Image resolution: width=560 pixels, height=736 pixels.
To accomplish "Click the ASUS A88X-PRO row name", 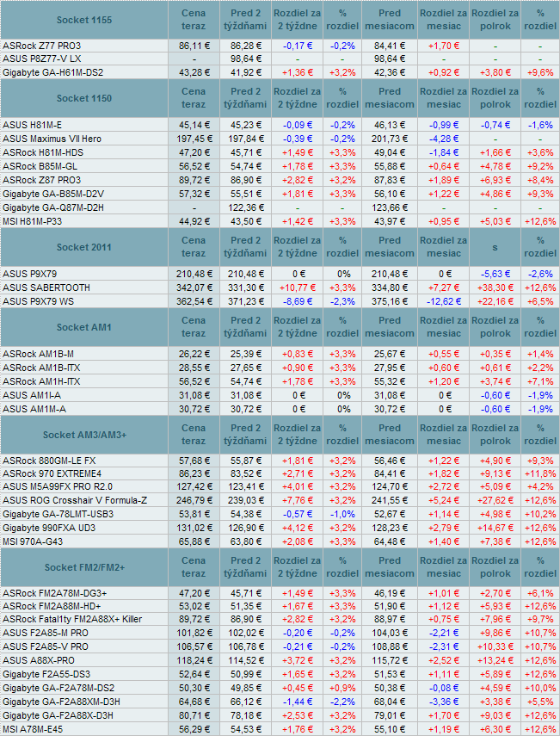I will coord(39,660).
